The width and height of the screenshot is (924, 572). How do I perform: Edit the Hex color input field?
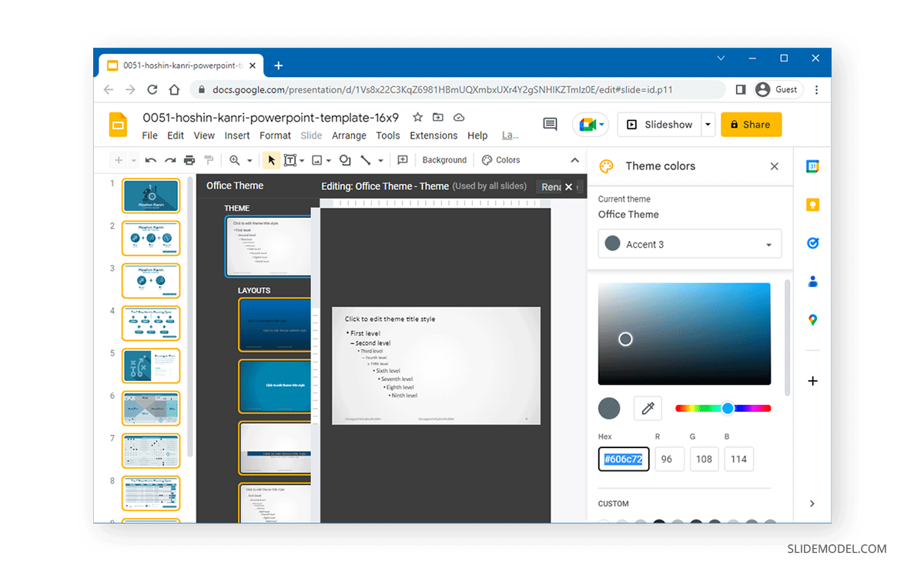tap(624, 459)
